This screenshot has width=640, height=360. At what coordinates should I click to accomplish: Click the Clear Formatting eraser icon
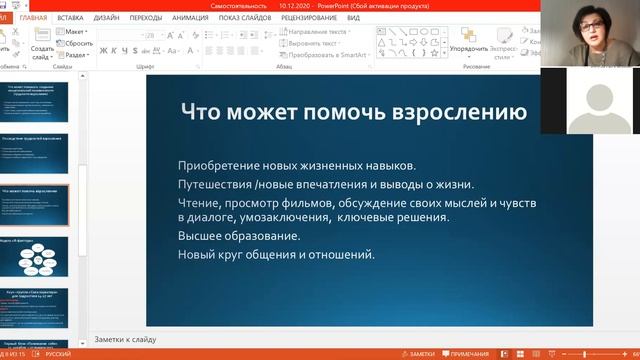tap(196, 36)
